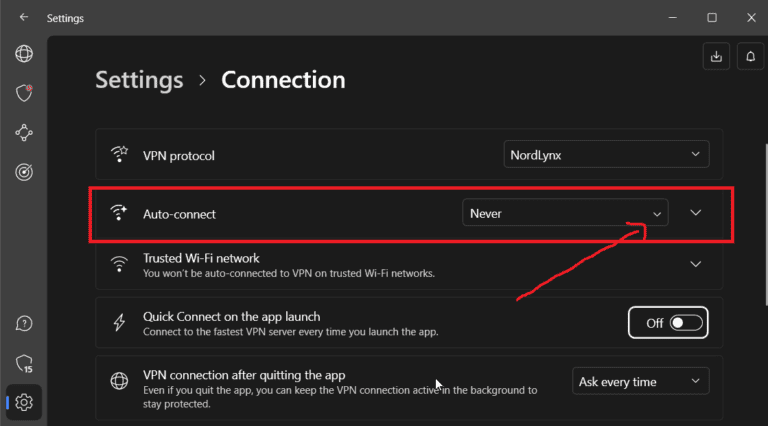The image size is (768, 426).
Task: Open the shield icon with 15 badge
Action: tap(24, 362)
